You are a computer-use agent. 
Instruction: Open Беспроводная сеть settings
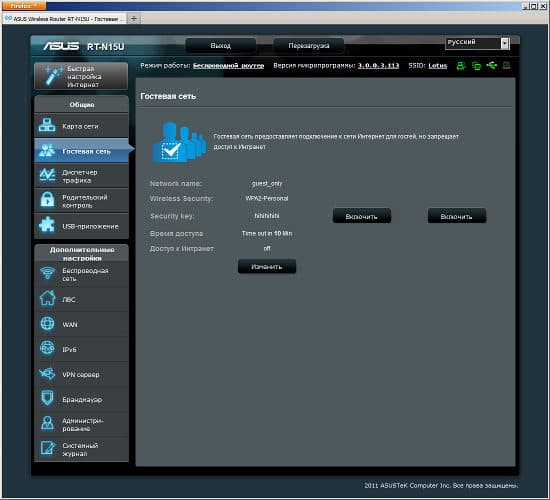tap(81, 274)
